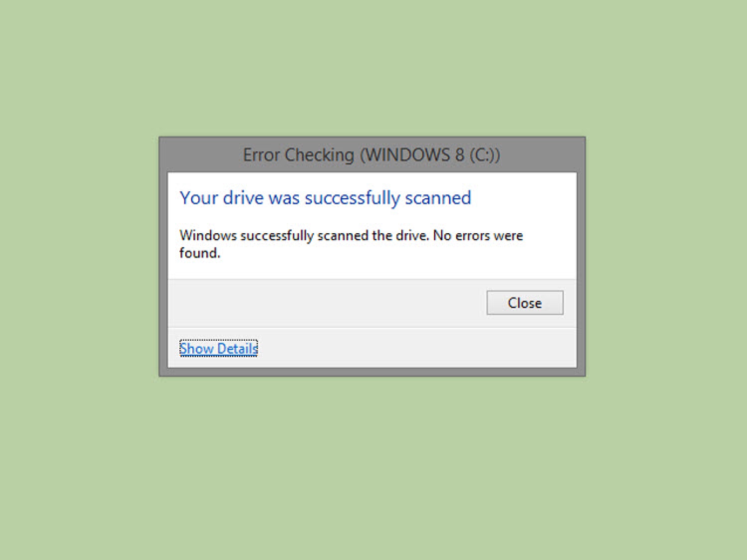The image size is (747, 560).
Task: Click 'Error Checking' words in the title
Action: pyautogui.click(x=298, y=155)
